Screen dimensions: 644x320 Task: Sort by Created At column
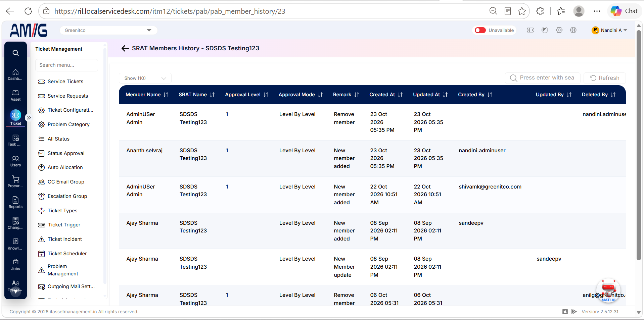[386, 95]
